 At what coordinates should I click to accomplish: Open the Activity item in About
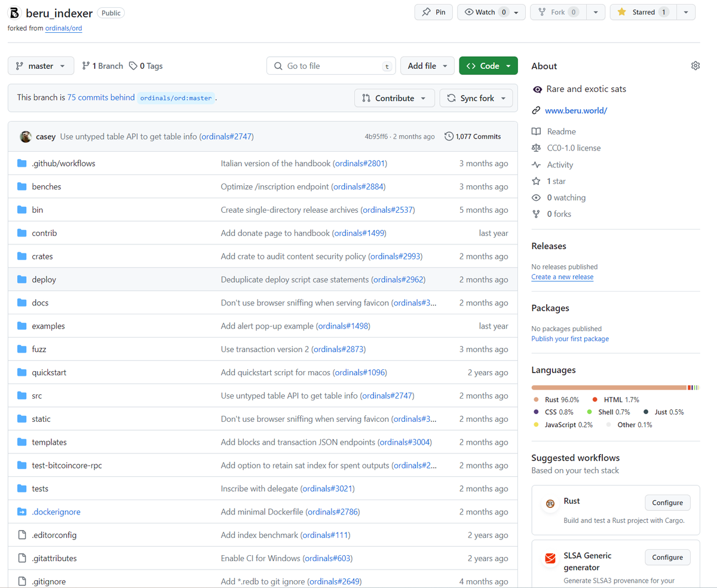click(x=552, y=165)
